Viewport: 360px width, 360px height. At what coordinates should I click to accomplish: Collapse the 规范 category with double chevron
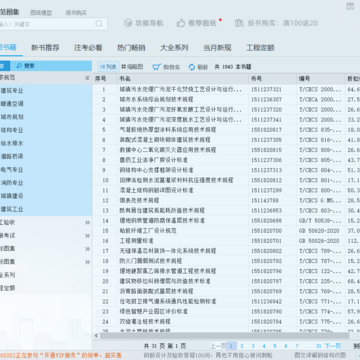point(87,78)
